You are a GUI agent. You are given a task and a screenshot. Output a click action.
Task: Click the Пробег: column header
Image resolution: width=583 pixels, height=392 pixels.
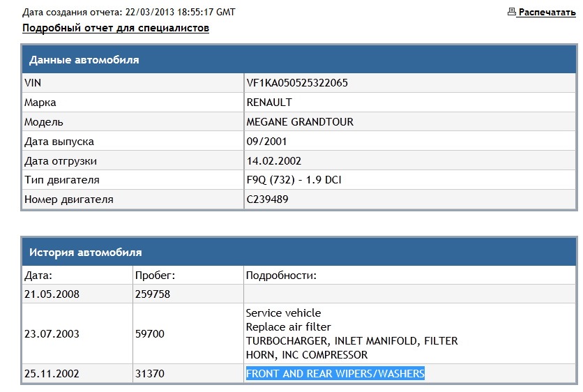coord(155,276)
